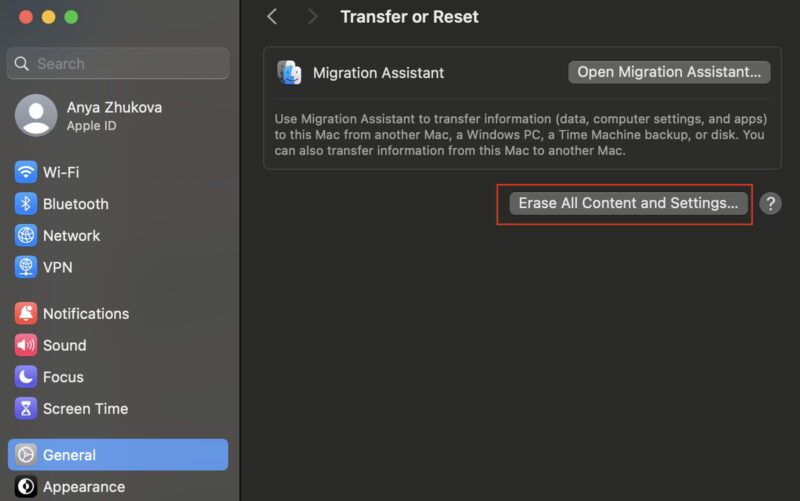Click the search magnifier icon

pos(21,63)
